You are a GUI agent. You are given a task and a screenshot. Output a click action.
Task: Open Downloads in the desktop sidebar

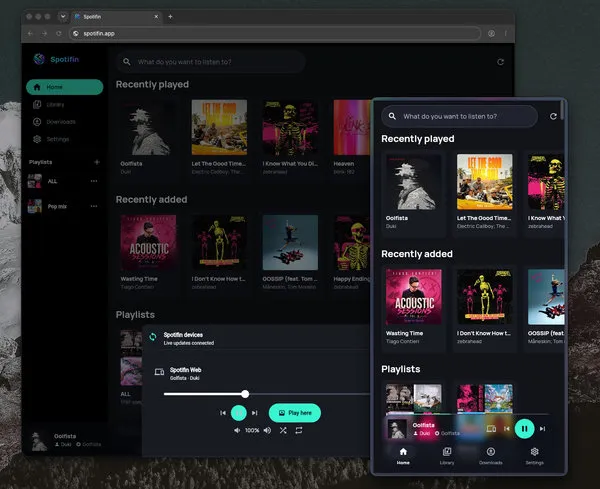(x=54, y=122)
